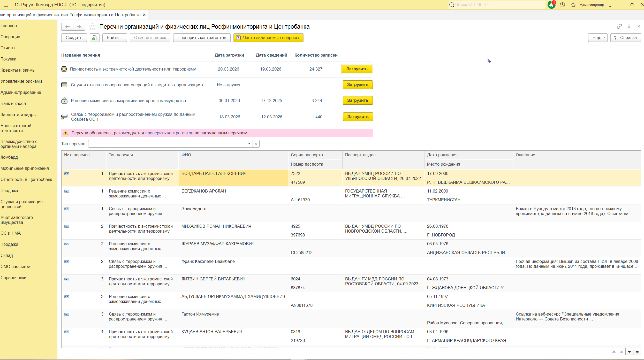
Task: Close the Перечни организаций tab
Action: tap(144, 15)
